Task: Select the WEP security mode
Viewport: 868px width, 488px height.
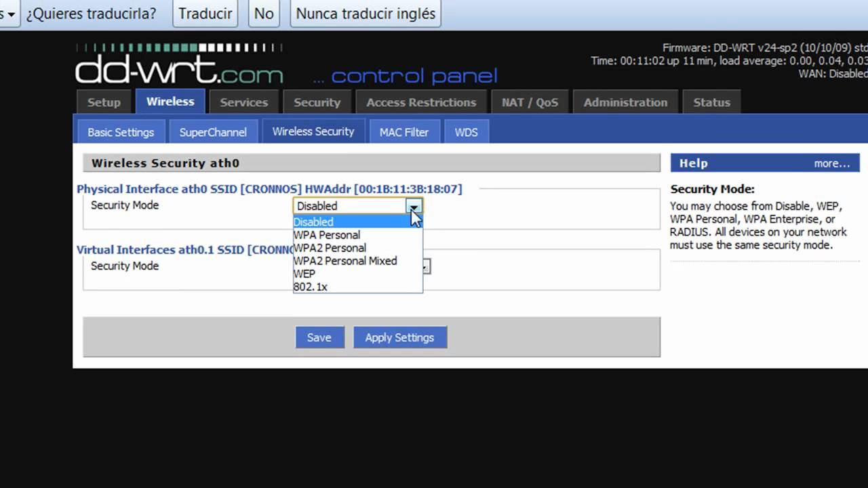Action: tap(304, 274)
